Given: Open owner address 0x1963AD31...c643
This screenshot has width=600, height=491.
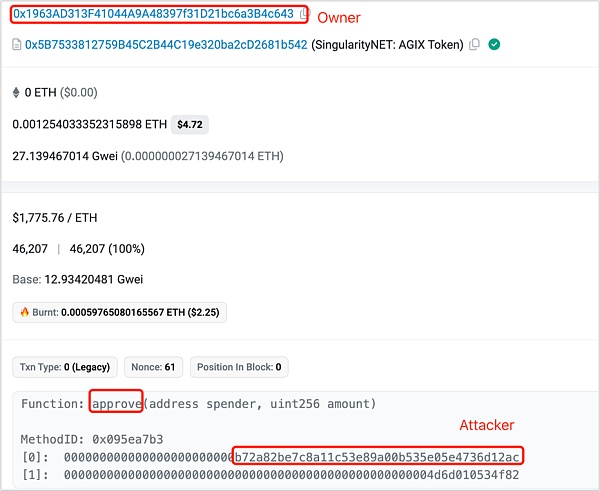Looking at the screenshot, I should [x=153, y=14].
